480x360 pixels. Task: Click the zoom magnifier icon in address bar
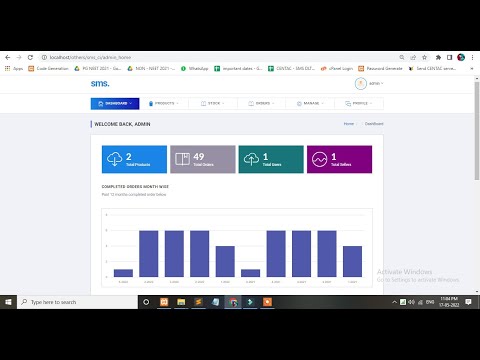(402, 57)
